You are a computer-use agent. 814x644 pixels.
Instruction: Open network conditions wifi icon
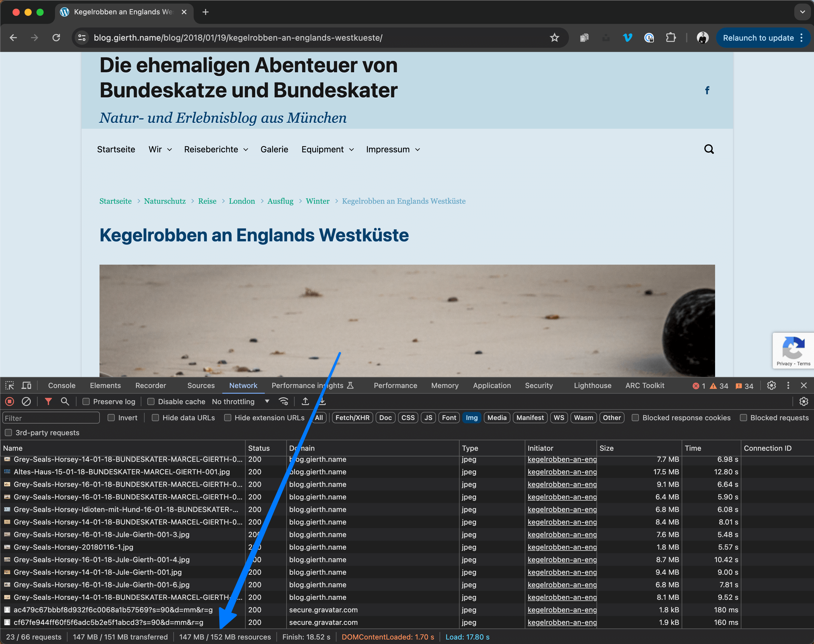tap(283, 402)
